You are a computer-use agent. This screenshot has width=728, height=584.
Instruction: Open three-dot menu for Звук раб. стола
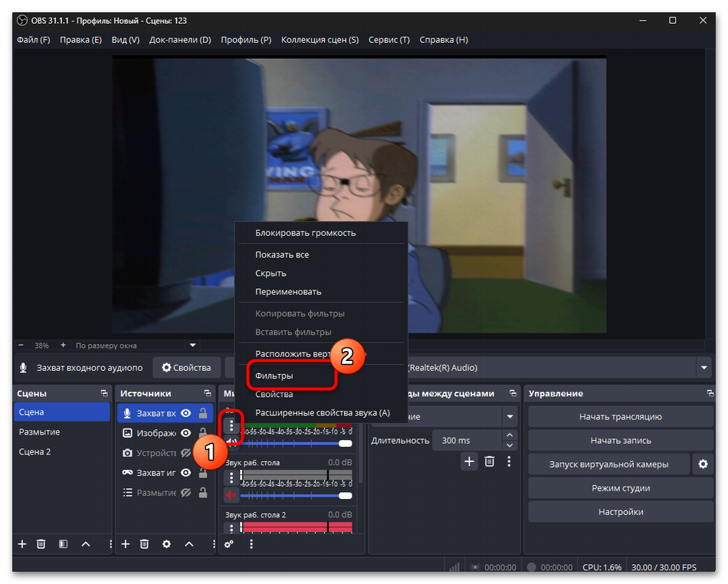tap(231, 477)
